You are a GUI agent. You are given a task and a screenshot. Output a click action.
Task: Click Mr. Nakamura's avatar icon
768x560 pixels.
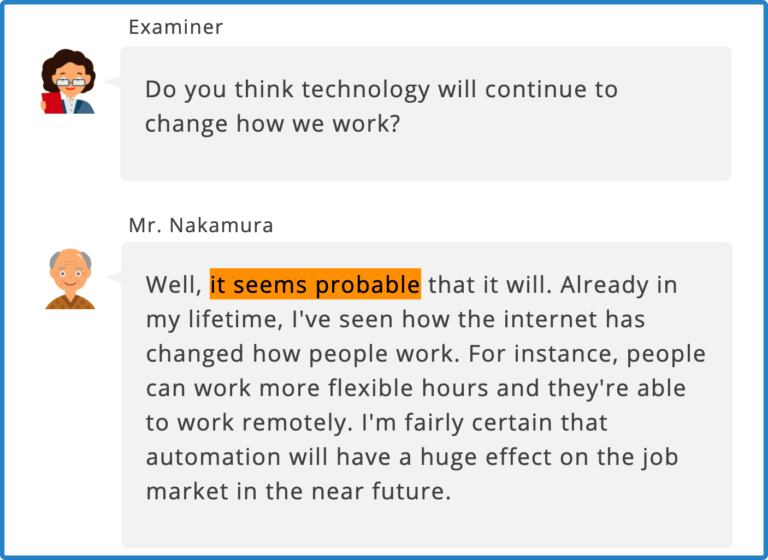[x=70, y=279]
